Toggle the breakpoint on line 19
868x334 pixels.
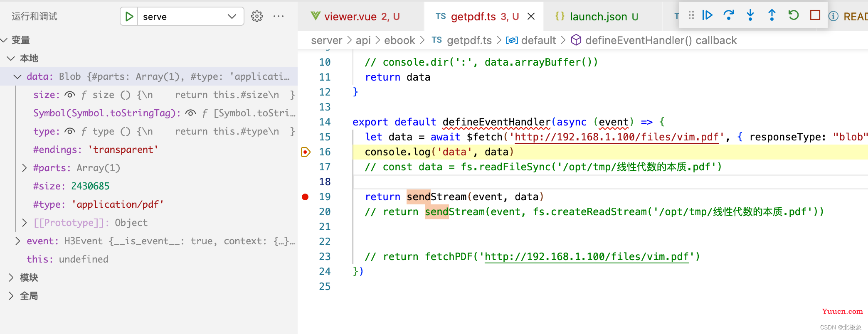tap(305, 197)
